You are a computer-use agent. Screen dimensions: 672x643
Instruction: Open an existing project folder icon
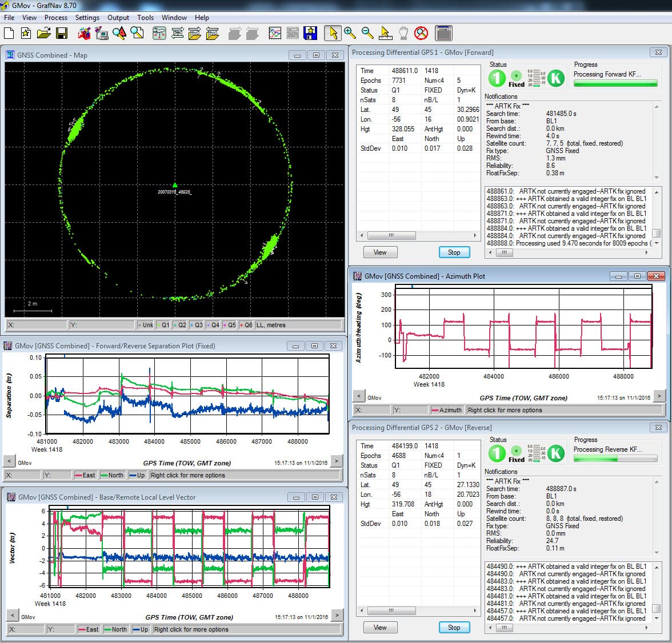click(43, 33)
